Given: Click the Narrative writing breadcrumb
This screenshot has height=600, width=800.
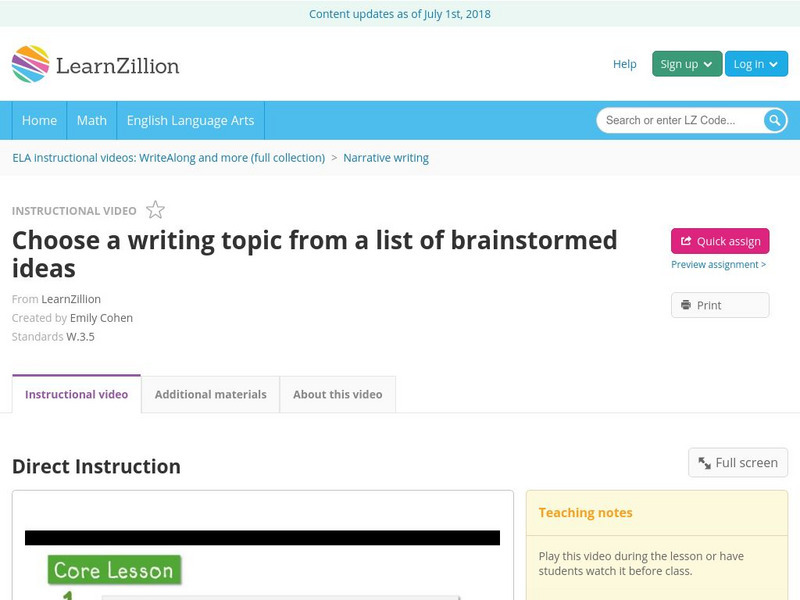Looking at the screenshot, I should coord(386,157).
